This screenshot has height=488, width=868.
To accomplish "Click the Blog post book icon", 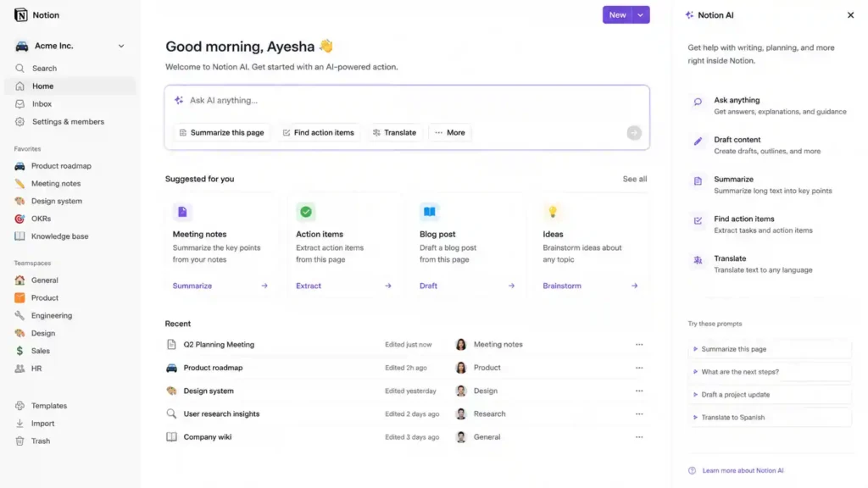I will (x=429, y=211).
